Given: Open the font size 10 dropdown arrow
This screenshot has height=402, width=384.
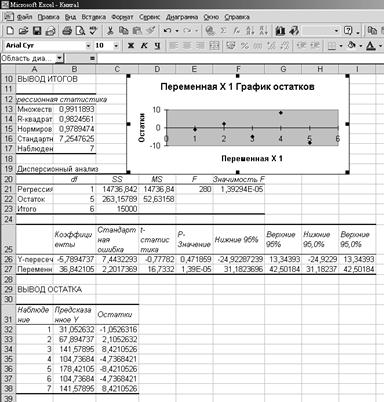Looking at the screenshot, I should pyautogui.click(x=116, y=46).
